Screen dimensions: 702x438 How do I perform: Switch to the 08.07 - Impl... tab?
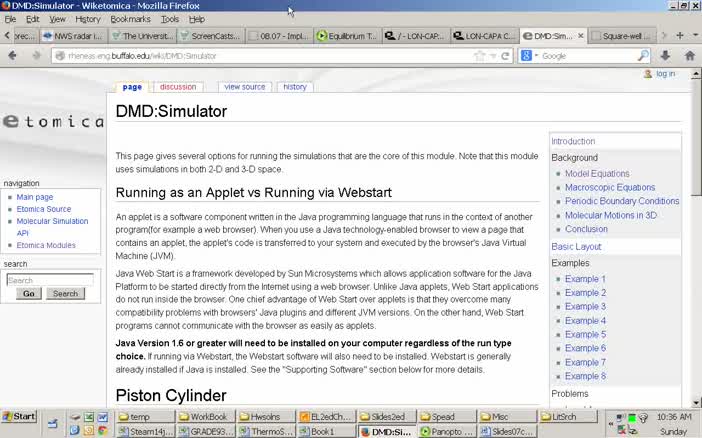[x=279, y=36]
